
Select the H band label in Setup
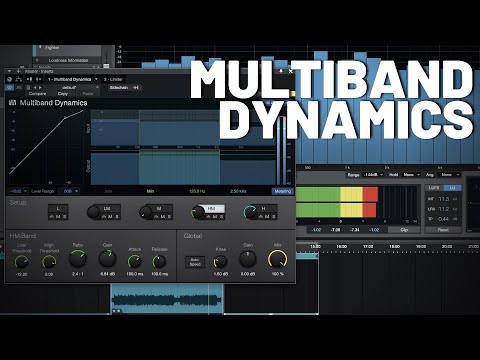pyautogui.click(x=263, y=209)
